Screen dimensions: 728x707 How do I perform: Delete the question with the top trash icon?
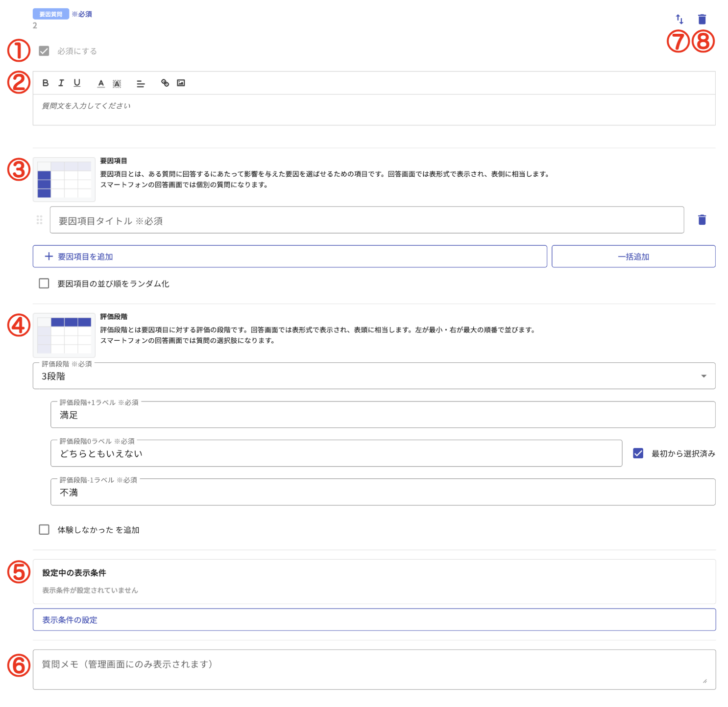tap(702, 19)
